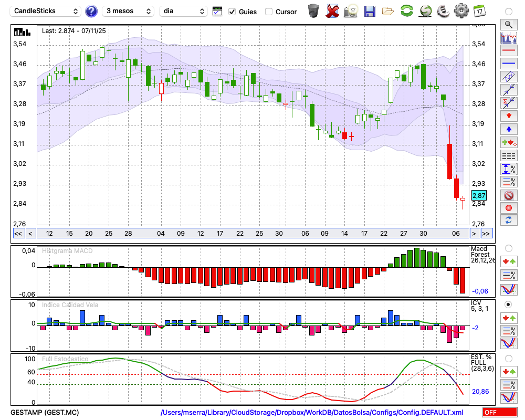Click Estocastico panel lines percent button

tap(509, 384)
